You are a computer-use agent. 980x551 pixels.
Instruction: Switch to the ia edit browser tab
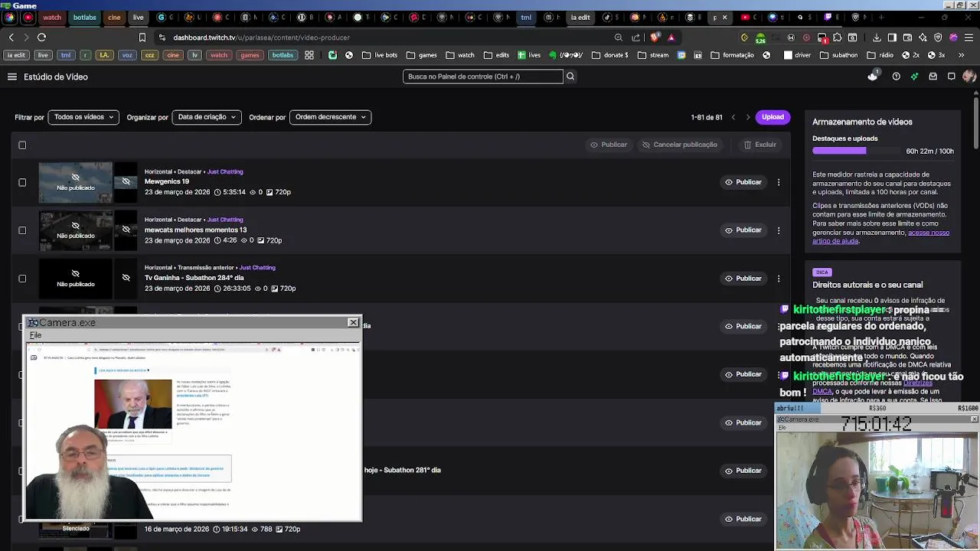(x=580, y=17)
